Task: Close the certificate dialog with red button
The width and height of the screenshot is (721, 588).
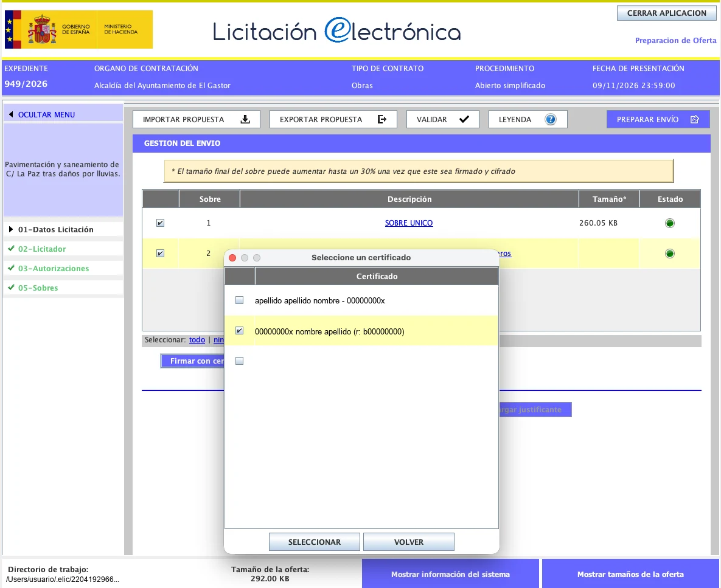Action: [x=232, y=258]
